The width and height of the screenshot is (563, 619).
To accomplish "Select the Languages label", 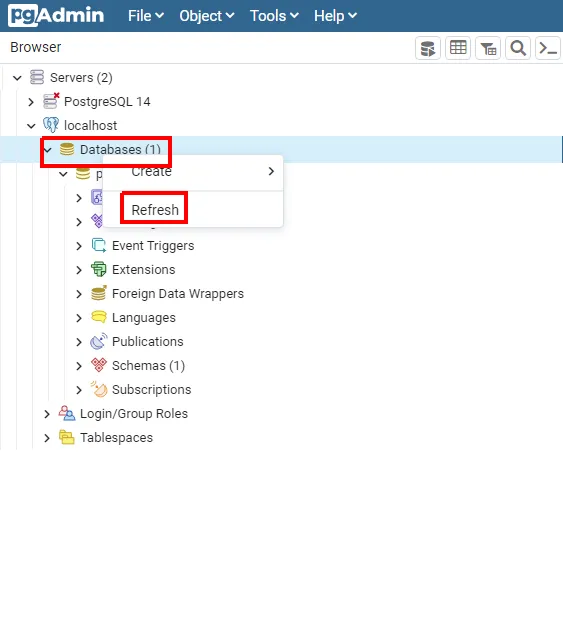I will pos(144,318).
